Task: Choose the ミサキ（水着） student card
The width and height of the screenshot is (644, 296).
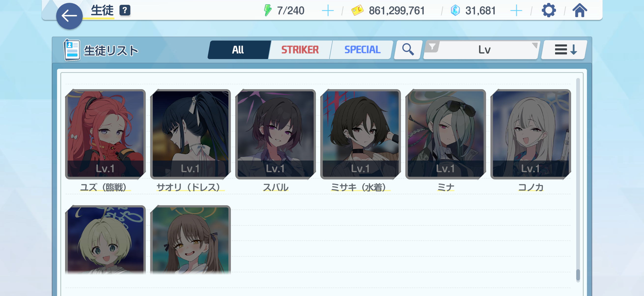Action: pyautogui.click(x=360, y=134)
